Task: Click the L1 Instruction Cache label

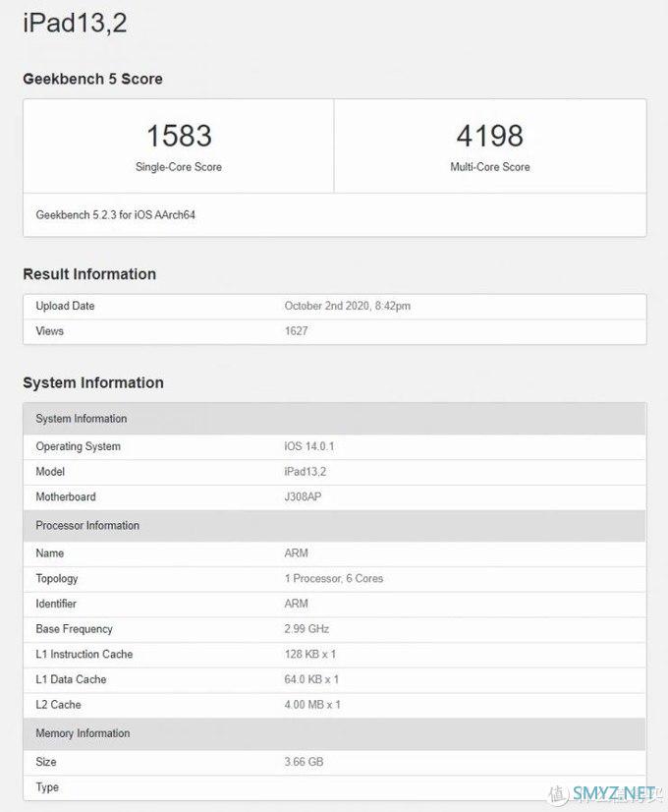Action: point(84,655)
